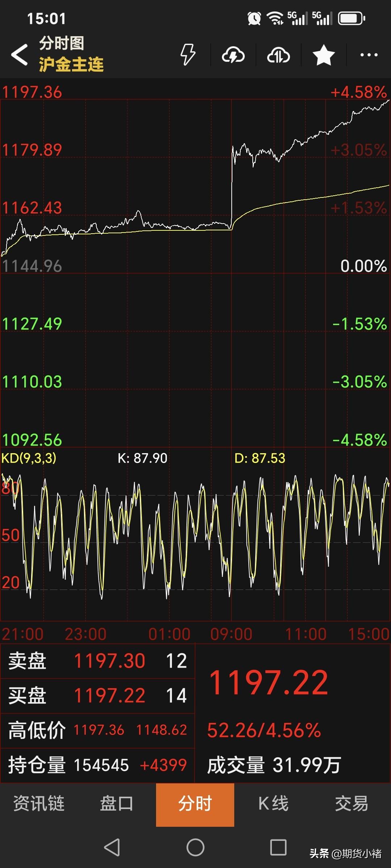Screen dimensions: 391x868
Task: Tap the 买盘 volume 14
Action: point(176,695)
